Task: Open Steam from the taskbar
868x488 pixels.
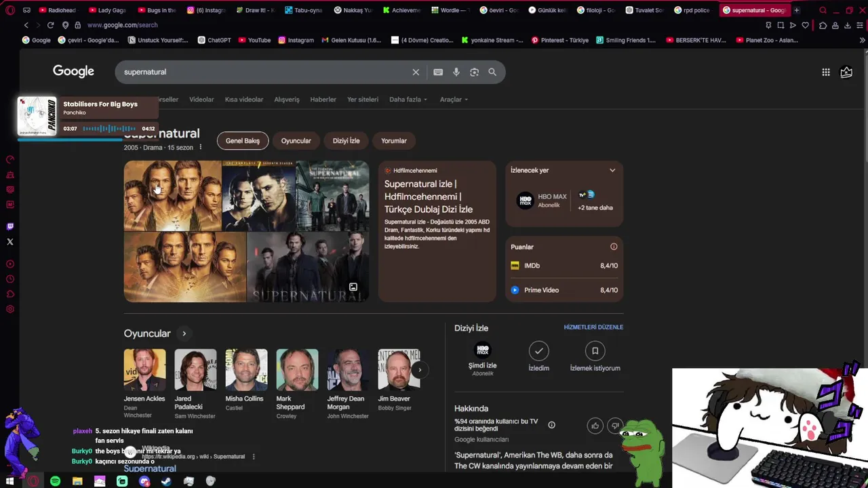Action: pyautogui.click(x=166, y=481)
